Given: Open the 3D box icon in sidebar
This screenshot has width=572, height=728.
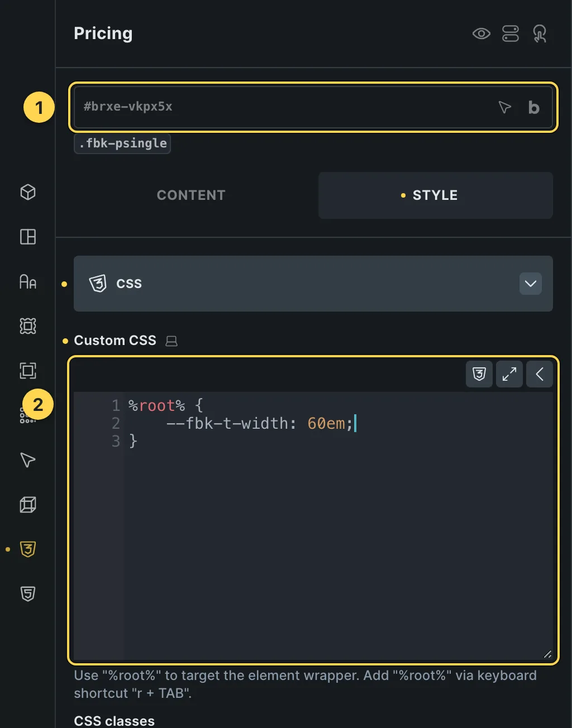Looking at the screenshot, I should (28, 505).
